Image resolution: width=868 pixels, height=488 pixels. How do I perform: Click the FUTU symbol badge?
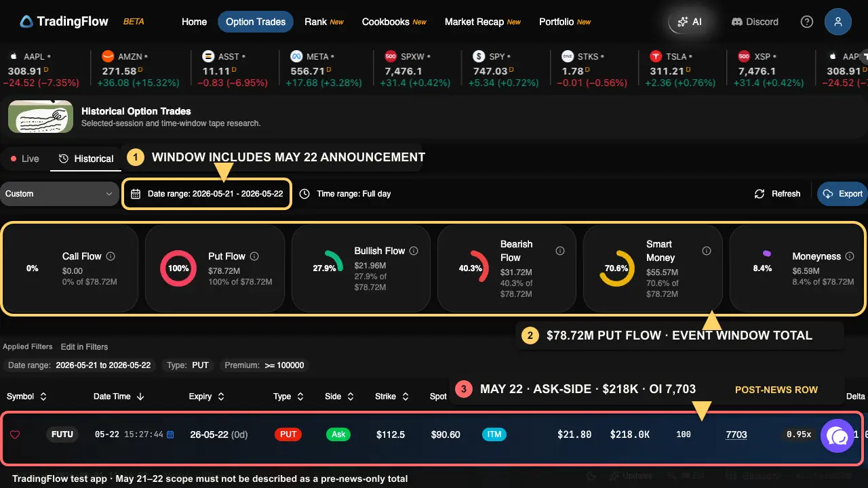pyautogui.click(x=62, y=434)
